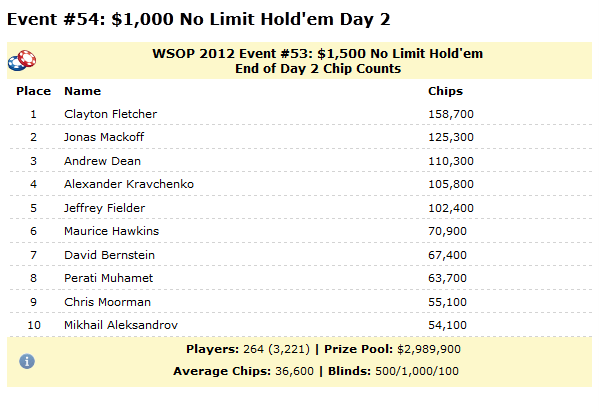
Task: Click player name Mikhail Aleksandrov
Action: click(x=121, y=325)
